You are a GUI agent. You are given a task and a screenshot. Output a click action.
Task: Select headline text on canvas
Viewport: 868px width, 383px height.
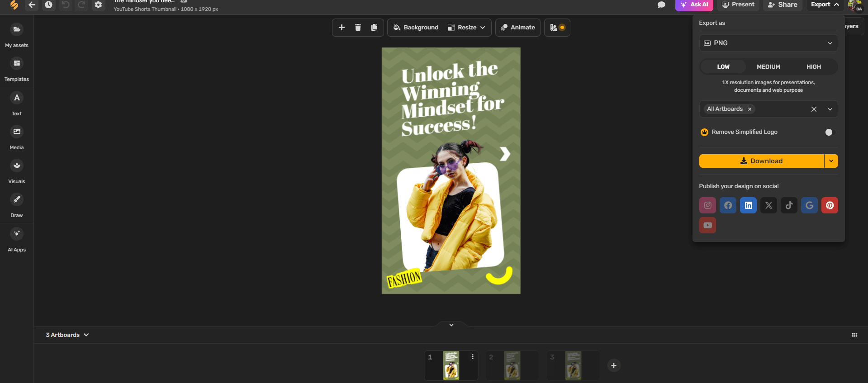click(452, 99)
